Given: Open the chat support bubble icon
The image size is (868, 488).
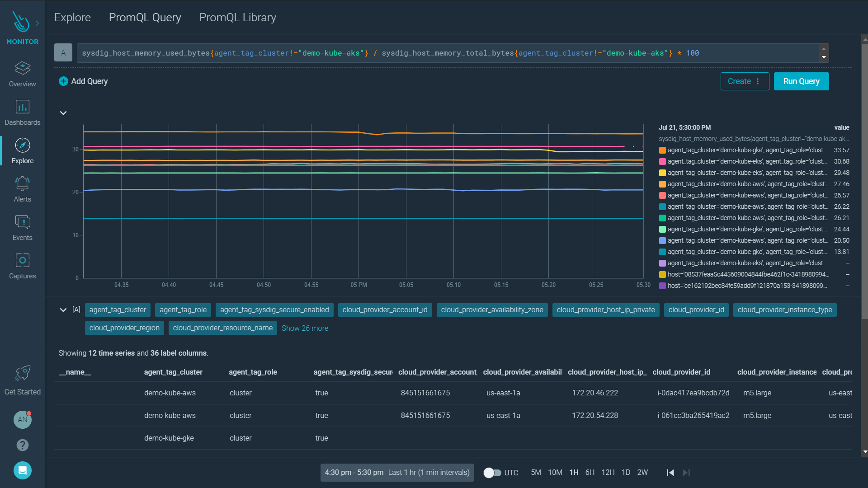Looking at the screenshot, I should point(22,470).
